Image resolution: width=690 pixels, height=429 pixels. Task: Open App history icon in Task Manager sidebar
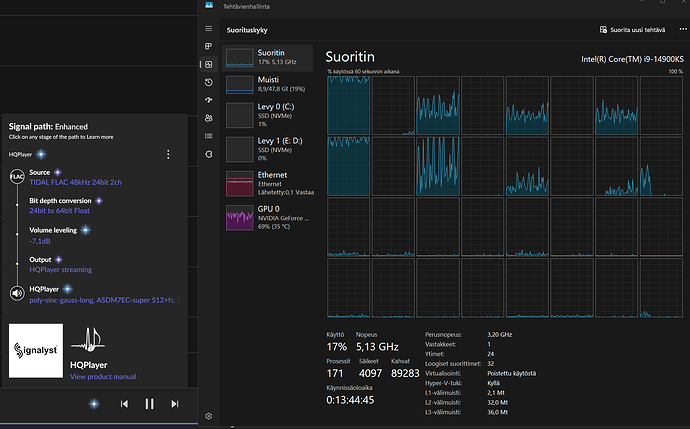tap(209, 82)
